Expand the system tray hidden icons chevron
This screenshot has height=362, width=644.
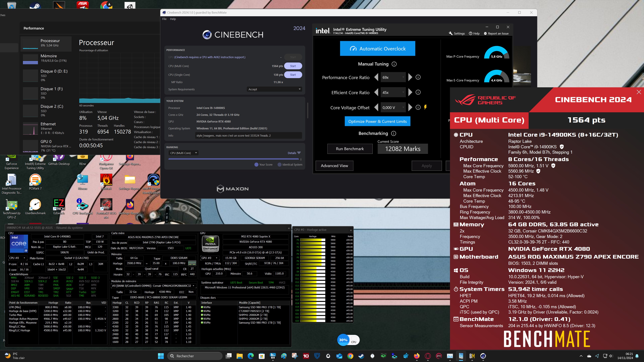point(581,356)
